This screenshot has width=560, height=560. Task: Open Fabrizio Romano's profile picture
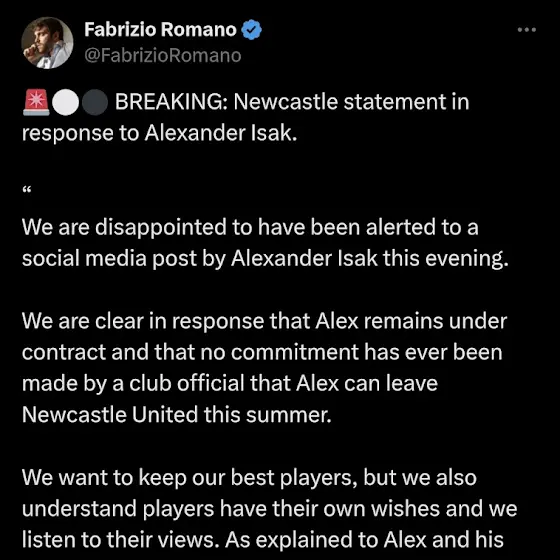click(x=47, y=43)
